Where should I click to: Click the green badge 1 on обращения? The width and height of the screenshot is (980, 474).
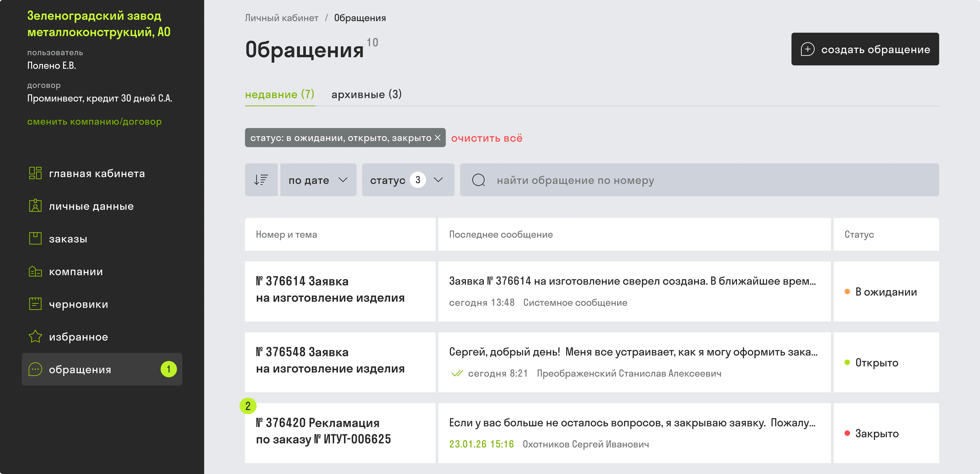[x=169, y=369]
